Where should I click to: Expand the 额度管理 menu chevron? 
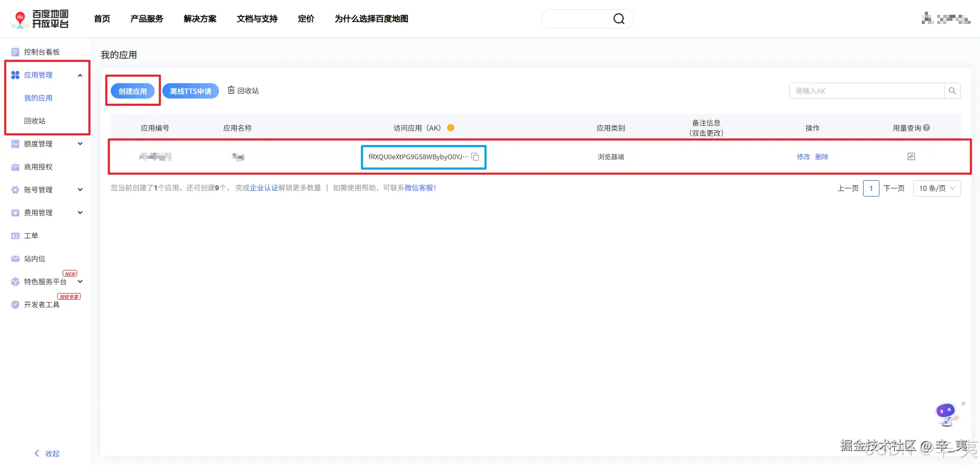(80, 144)
